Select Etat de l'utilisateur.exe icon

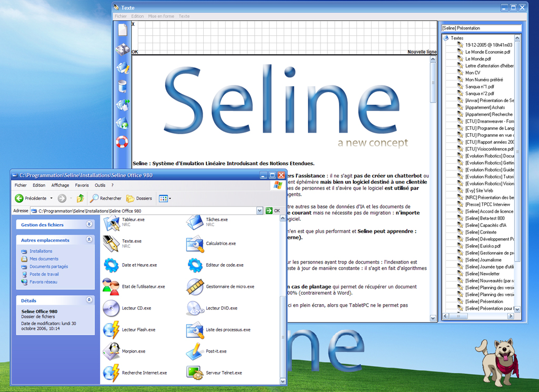(111, 287)
